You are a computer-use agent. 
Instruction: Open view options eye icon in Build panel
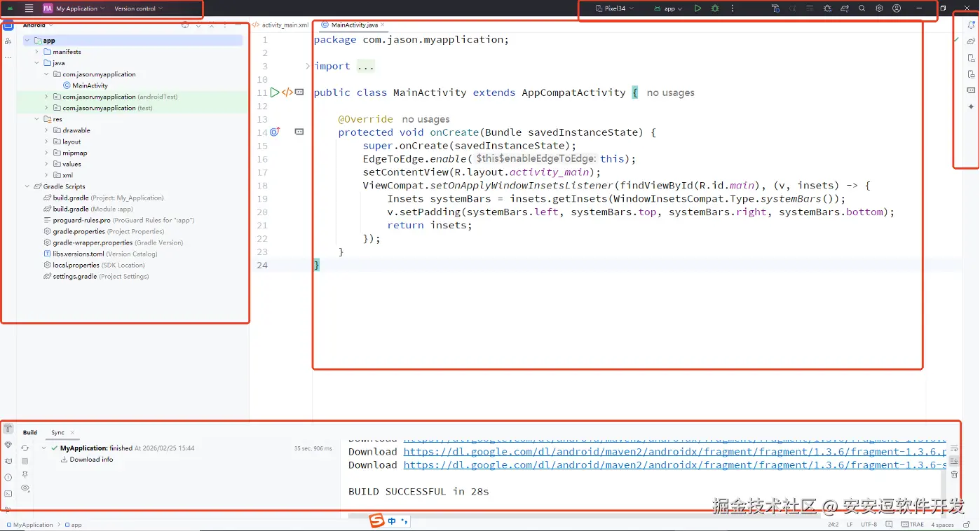[25, 488]
